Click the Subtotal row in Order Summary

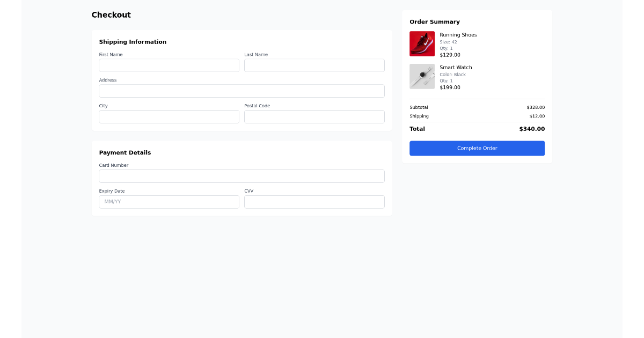419,107
